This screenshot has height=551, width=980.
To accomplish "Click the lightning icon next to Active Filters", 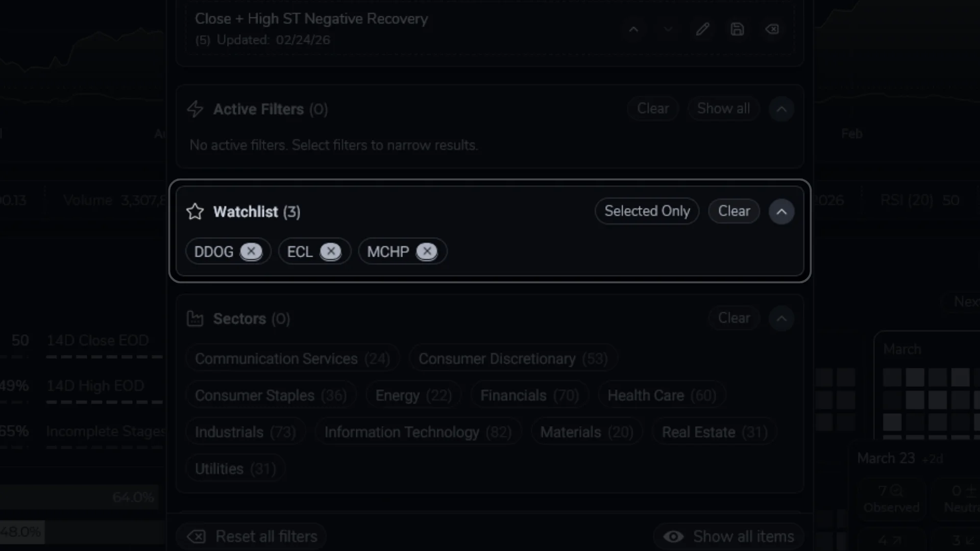I will tap(194, 109).
